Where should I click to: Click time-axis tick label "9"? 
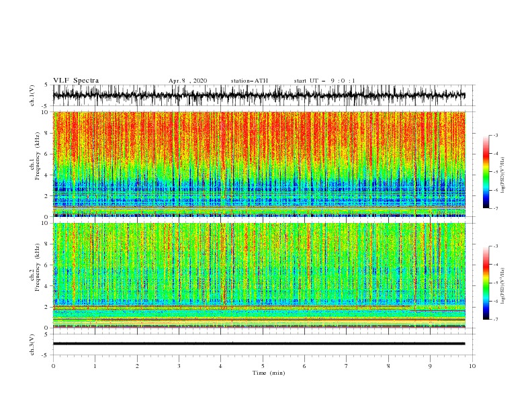pyautogui.click(x=430, y=366)
